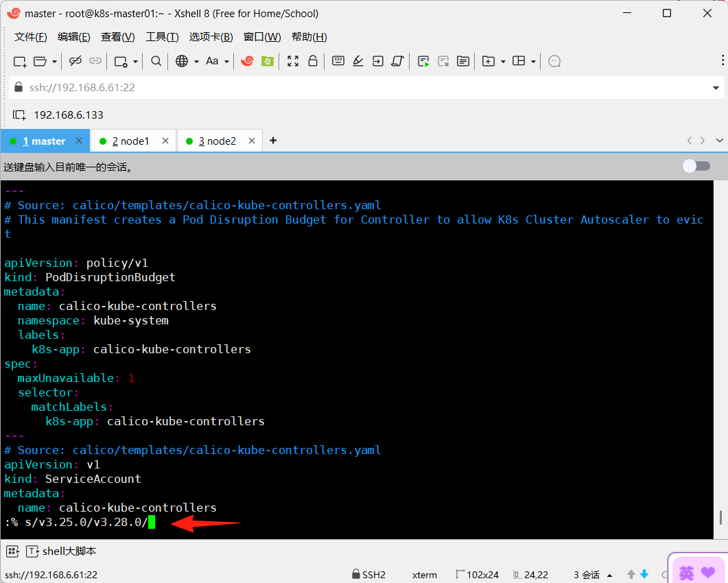Close the node2 tab
728x583 pixels.
pos(252,141)
